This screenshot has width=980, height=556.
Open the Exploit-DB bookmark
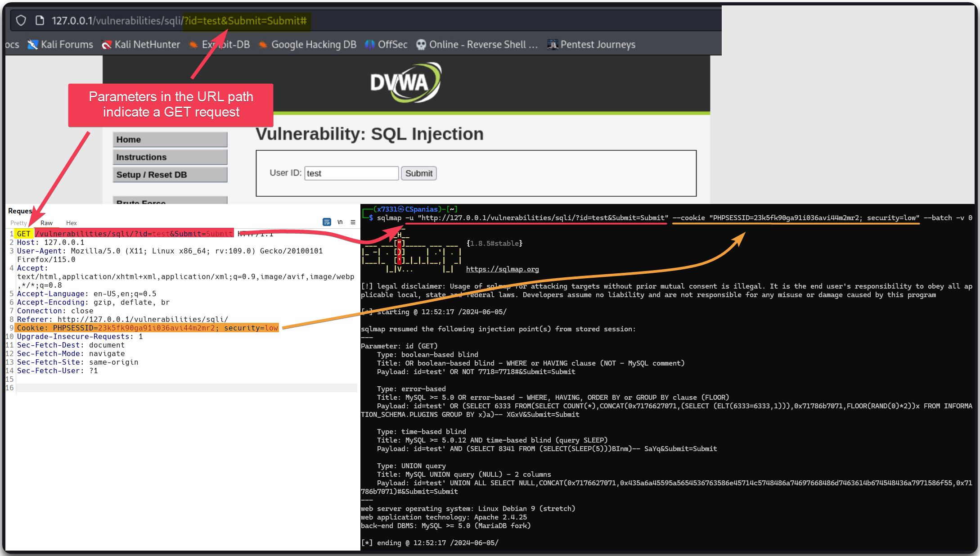(220, 45)
